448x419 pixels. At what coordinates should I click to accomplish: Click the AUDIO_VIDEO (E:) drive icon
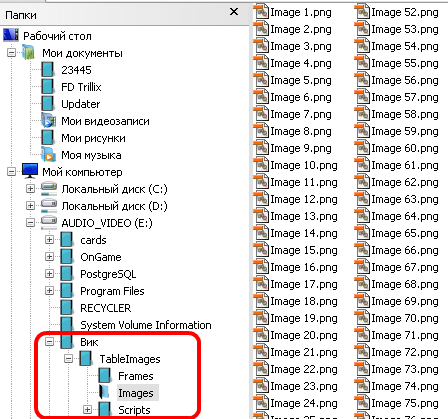pos(49,223)
